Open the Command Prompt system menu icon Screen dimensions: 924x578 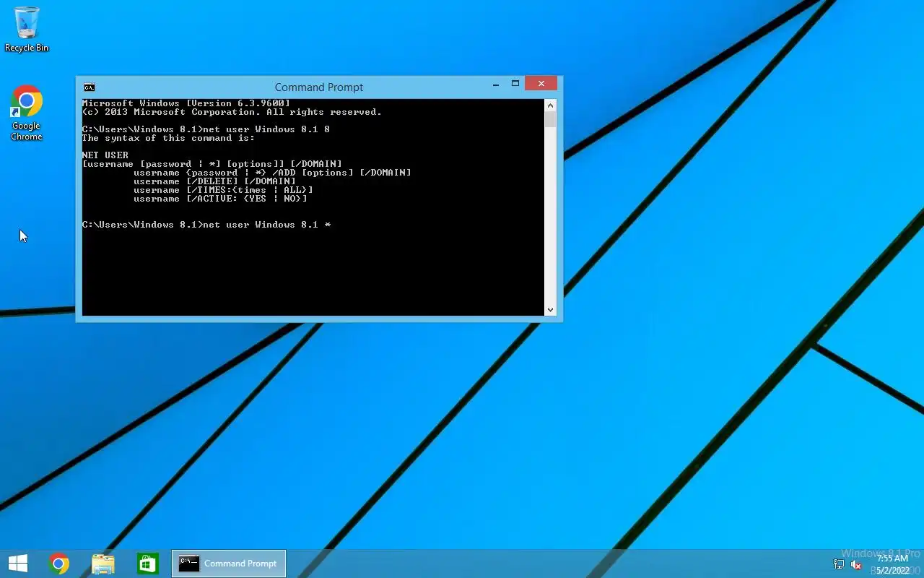pyautogui.click(x=89, y=87)
